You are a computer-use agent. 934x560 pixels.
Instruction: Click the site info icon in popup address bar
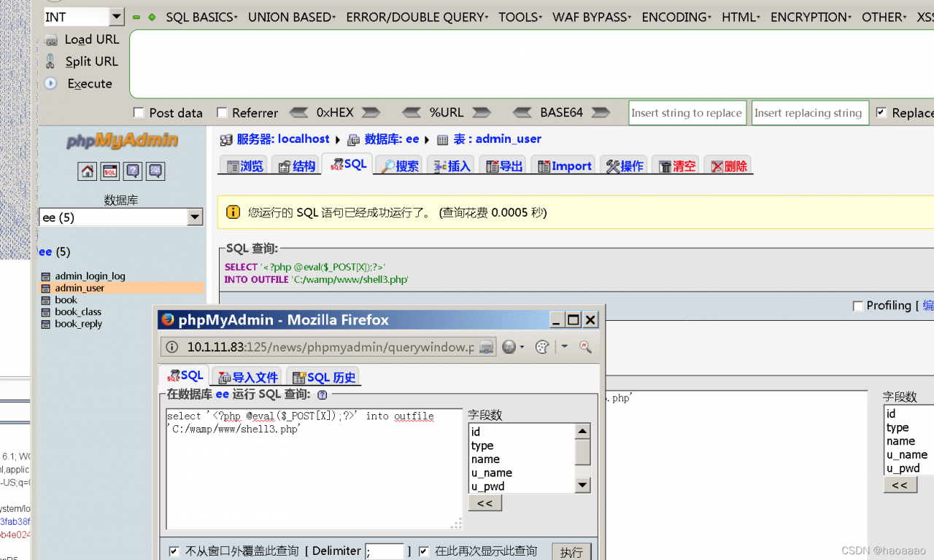click(171, 347)
